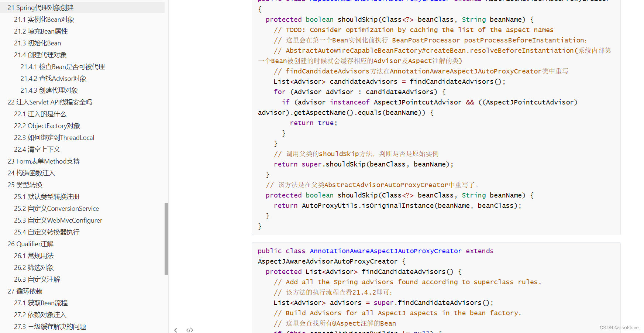Click the 'Build Advisors for all AspectJ' comment

pyautogui.click(x=397, y=313)
